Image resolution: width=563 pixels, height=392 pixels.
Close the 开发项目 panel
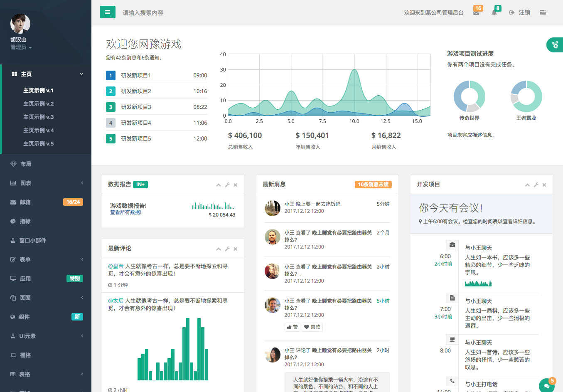click(544, 185)
